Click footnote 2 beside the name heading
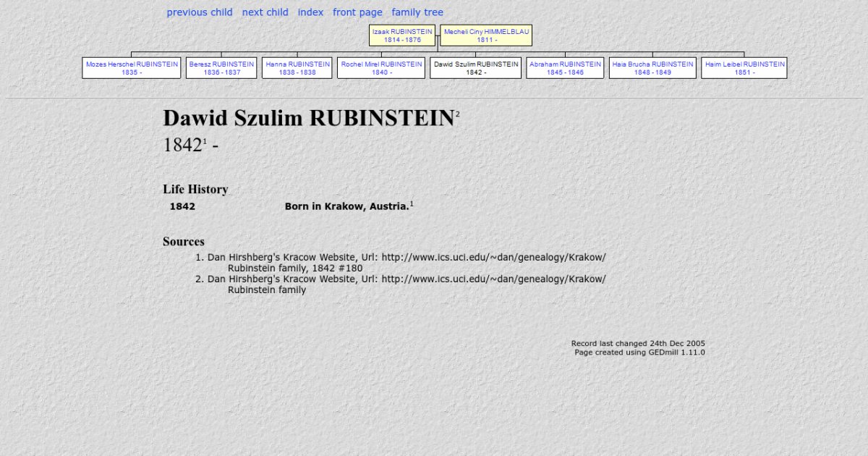The height and width of the screenshot is (456, 868). (x=457, y=114)
